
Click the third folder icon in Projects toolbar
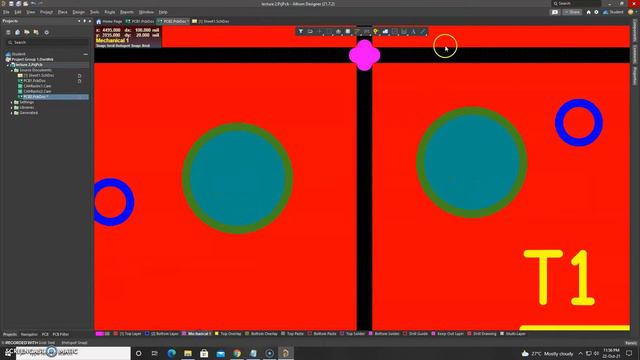click(27, 32)
